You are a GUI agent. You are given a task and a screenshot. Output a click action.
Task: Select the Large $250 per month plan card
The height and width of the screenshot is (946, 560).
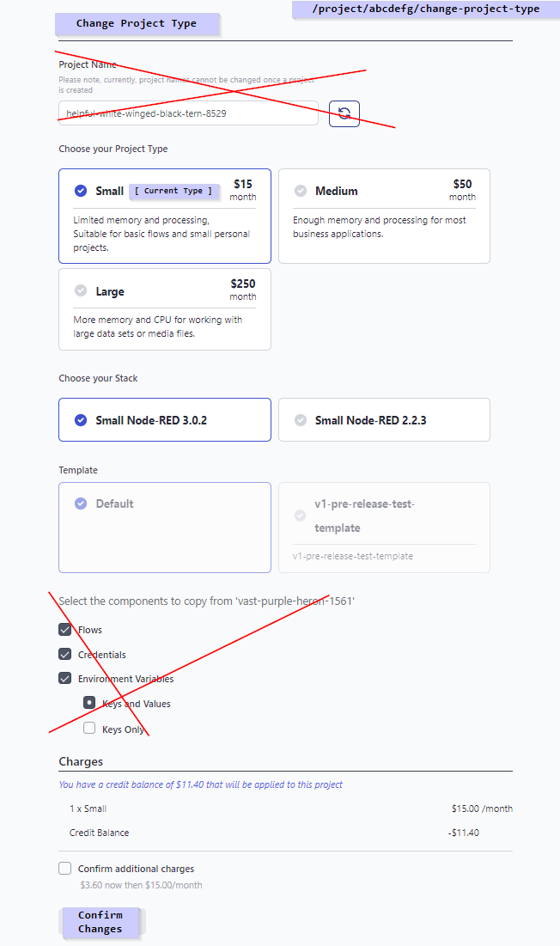164,309
